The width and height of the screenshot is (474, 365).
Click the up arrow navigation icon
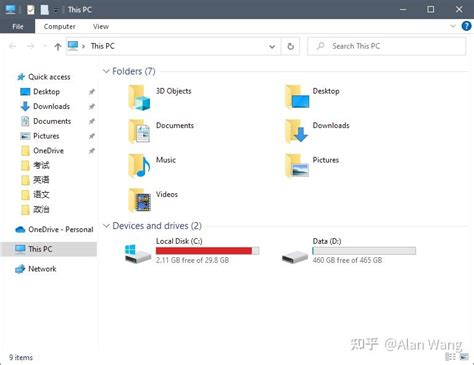[x=58, y=46]
